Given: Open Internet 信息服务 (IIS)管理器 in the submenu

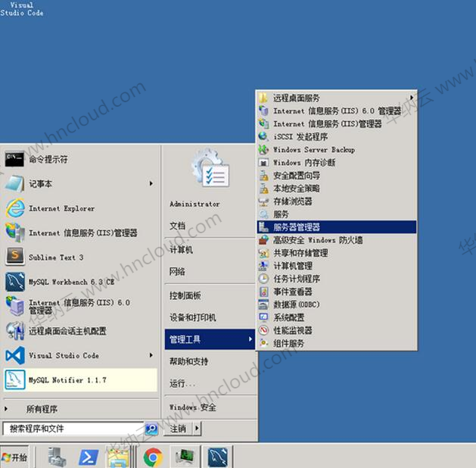Looking at the screenshot, I should (x=337, y=123).
